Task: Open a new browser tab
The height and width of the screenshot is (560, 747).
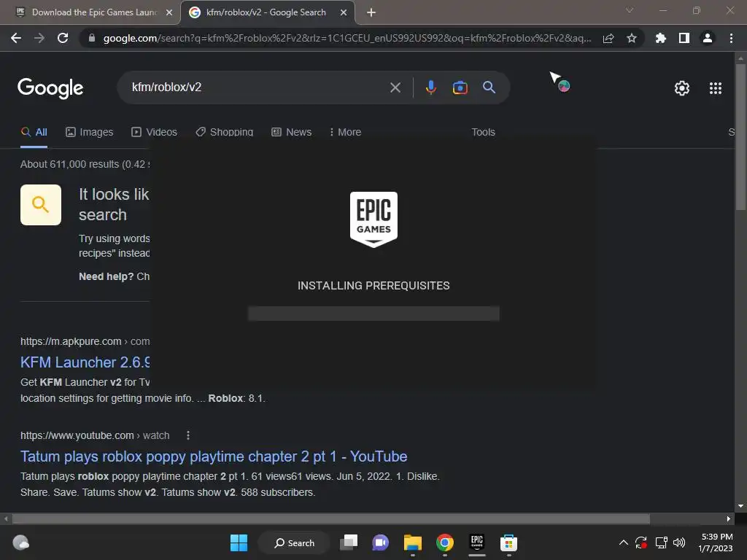Action: point(371,12)
